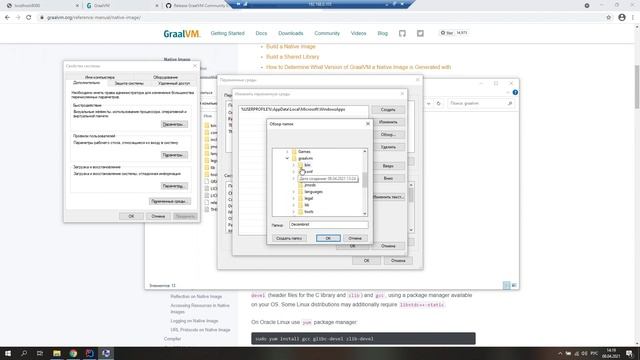Open File Explorer from the taskbar
The image size is (640, 360).
(57, 353)
